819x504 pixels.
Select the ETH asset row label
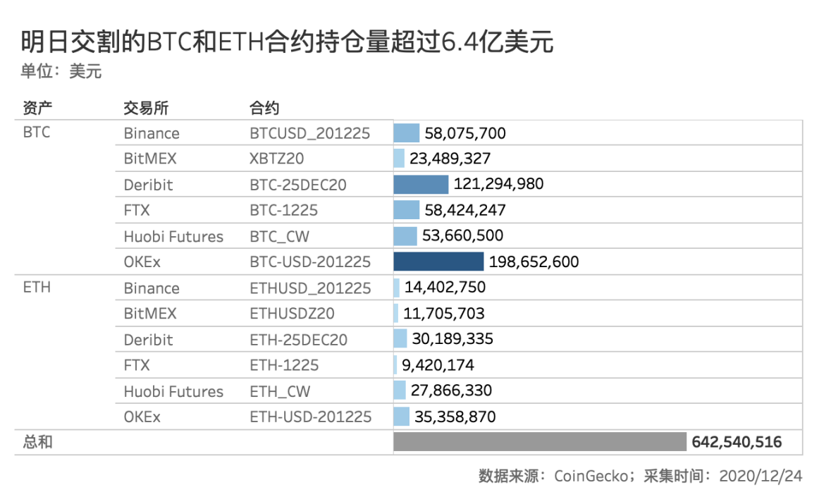[x=37, y=288]
